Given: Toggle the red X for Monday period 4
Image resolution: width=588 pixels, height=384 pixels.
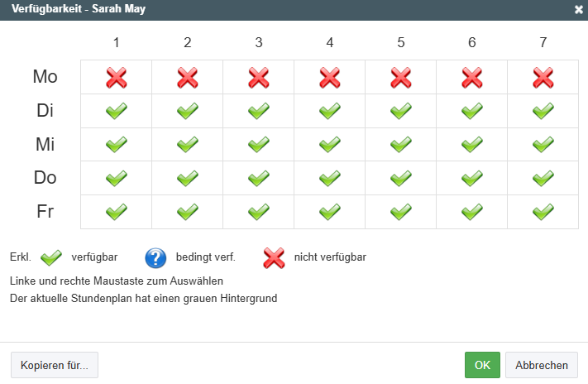Looking at the screenshot, I should click(330, 77).
